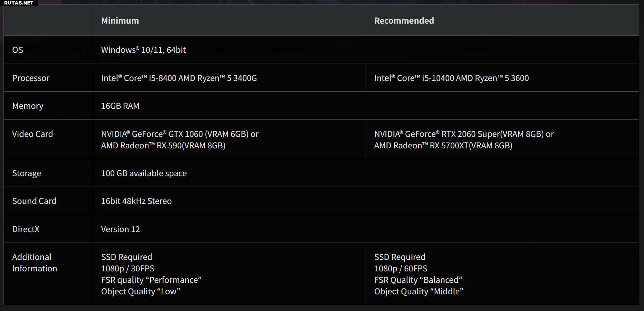This screenshot has width=644, height=311.
Task: Click the Windows 10/11, 64bit text
Action: (x=143, y=50)
